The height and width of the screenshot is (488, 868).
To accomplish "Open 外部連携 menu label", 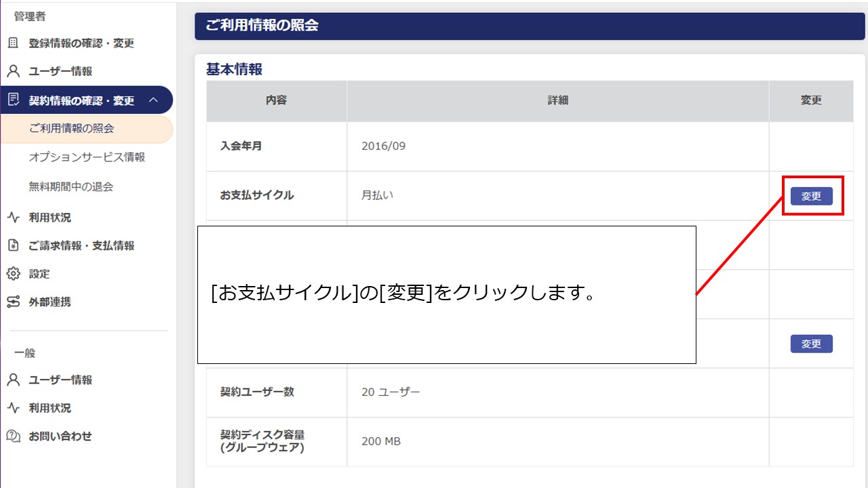I will [50, 302].
